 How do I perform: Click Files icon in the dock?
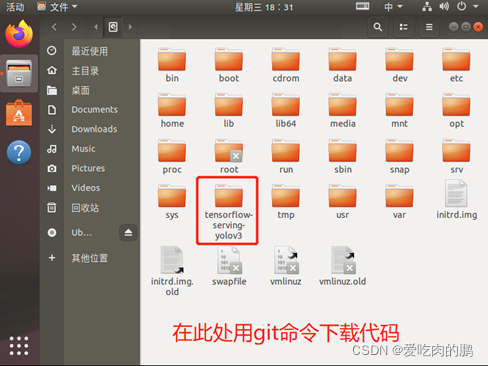(19, 73)
